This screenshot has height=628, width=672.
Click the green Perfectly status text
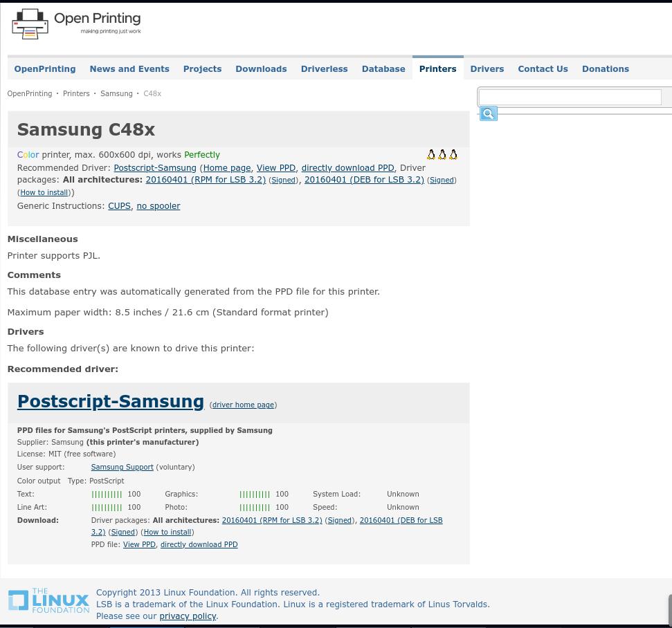click(x=202, y=155)
